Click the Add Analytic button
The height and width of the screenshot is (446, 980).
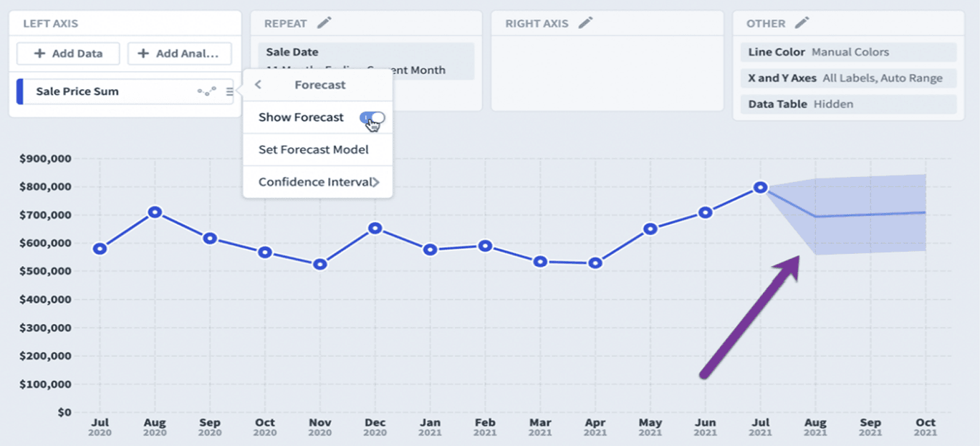(x=179, y=53)
